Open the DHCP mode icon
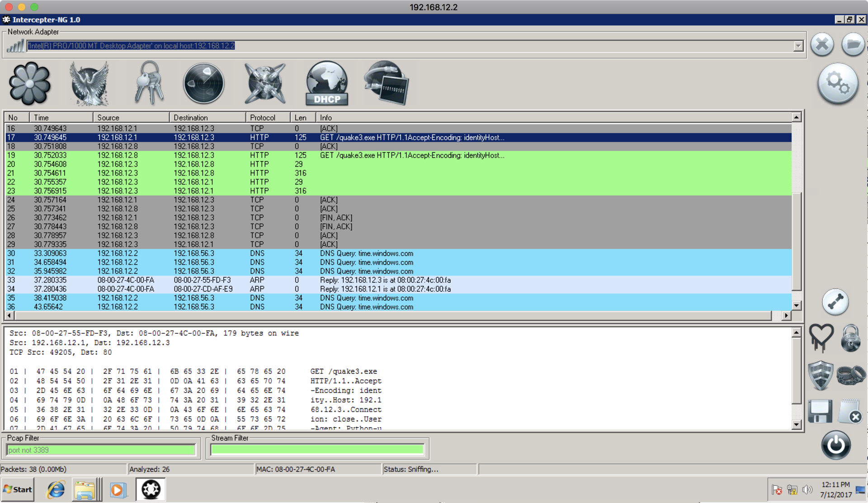 pyautogui.click(x=327, y=84)
